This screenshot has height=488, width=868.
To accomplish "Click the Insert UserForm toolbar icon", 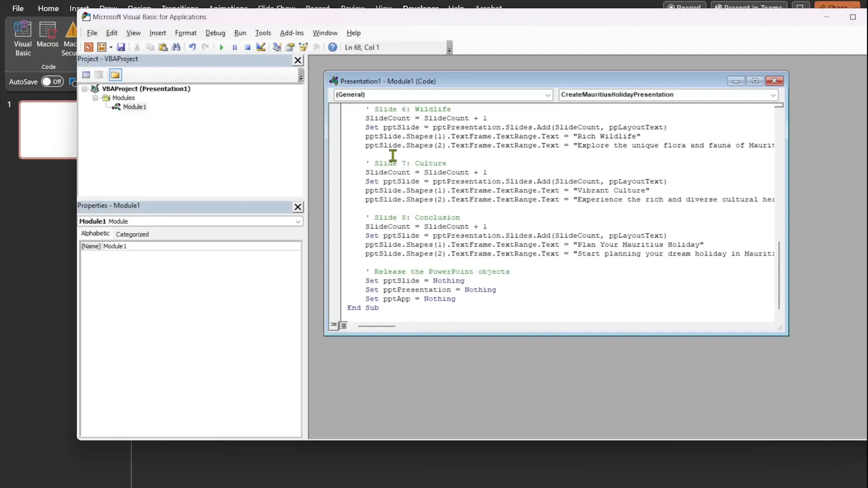I will tap(102, 47).
